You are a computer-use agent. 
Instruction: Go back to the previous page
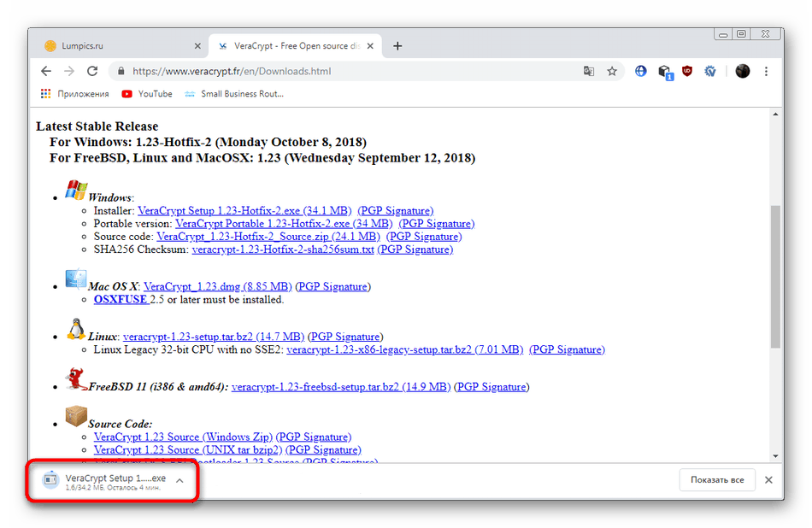[46, 72]
